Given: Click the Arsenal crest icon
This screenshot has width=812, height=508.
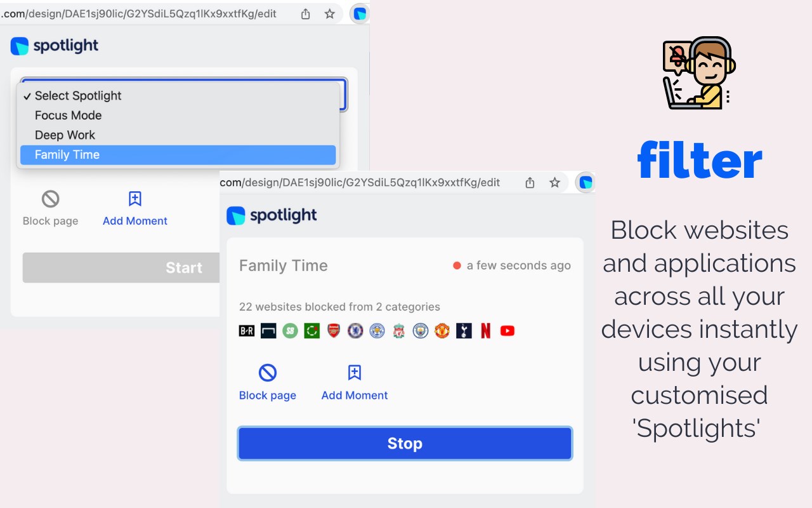Looking at the screenshot, I should [x=334, y=331].
